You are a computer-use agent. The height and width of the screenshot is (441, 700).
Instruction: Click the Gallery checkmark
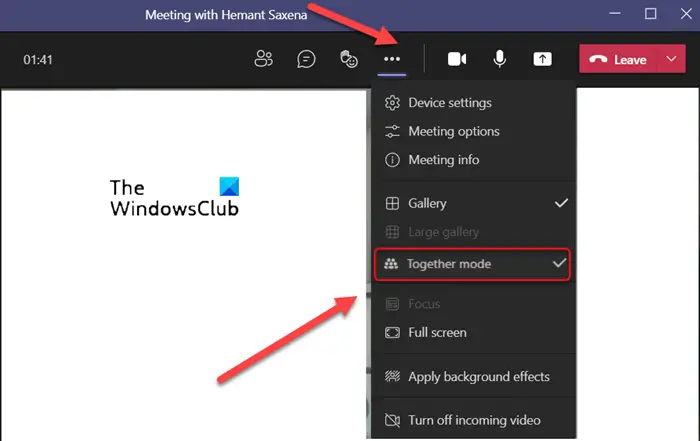coord(561,203)
